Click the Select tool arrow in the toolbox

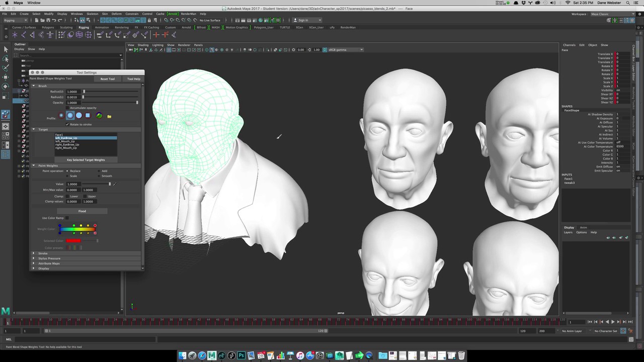[x=6, y=49]
